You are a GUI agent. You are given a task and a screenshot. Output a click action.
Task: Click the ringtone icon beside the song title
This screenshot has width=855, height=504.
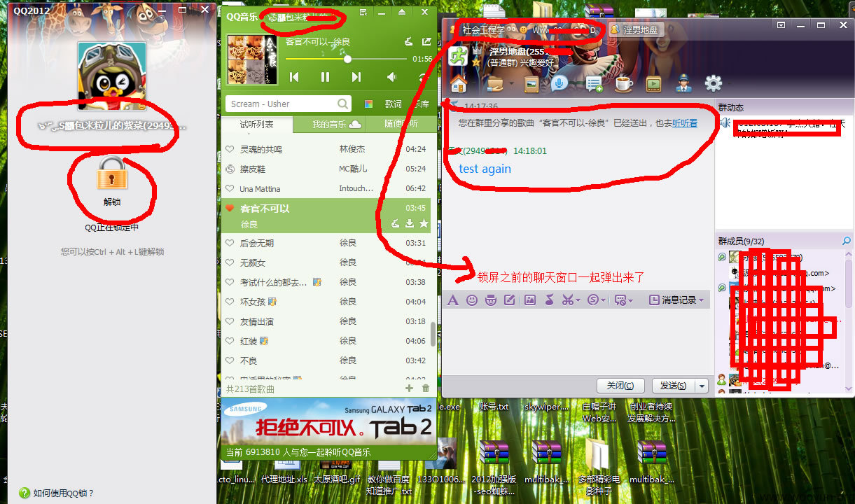(x=410, y=42)
